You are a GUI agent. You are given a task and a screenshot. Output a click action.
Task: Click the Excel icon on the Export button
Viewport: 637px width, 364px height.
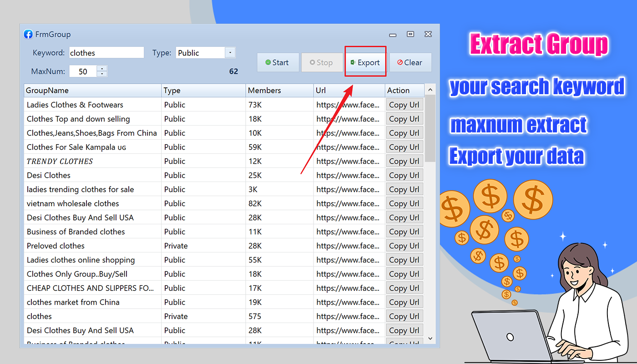pyautogui.click(x=354, y=62)
